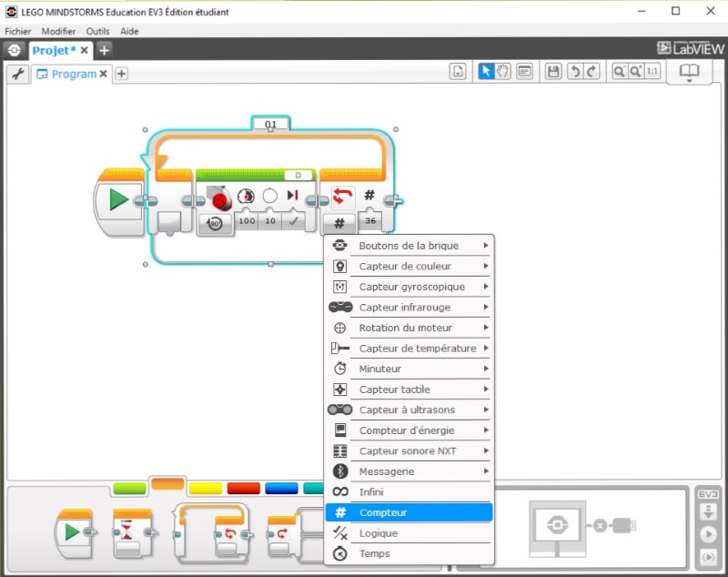
Task: Zoom in on the program canvas
Action: (635, 72)
